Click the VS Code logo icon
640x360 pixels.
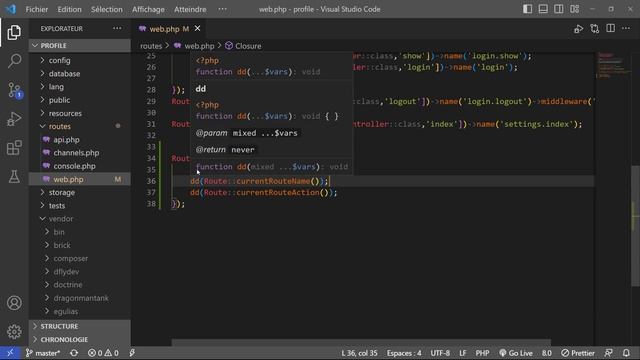point(11,9)
